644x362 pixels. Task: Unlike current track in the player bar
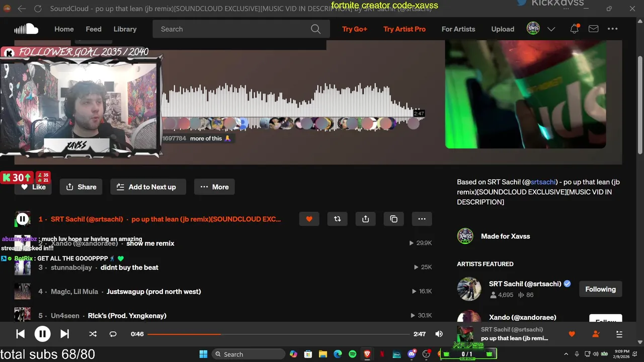pyautogui.click(x=572, y=334)
